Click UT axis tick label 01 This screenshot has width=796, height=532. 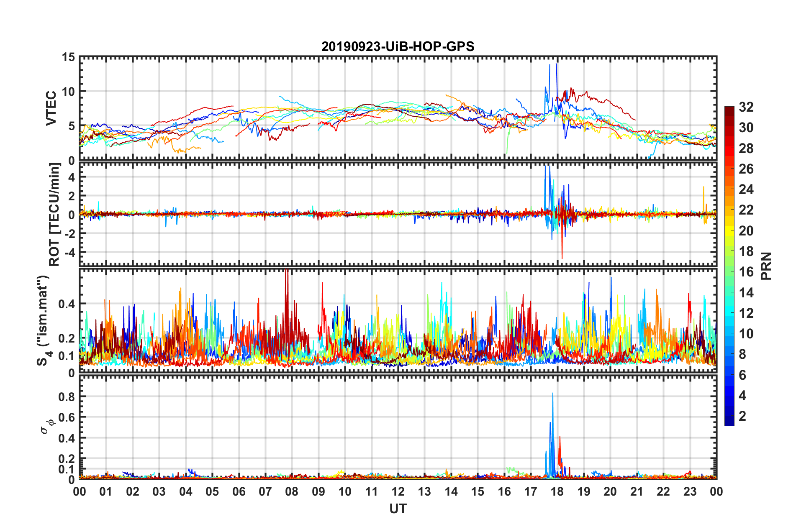coord(106,491)
